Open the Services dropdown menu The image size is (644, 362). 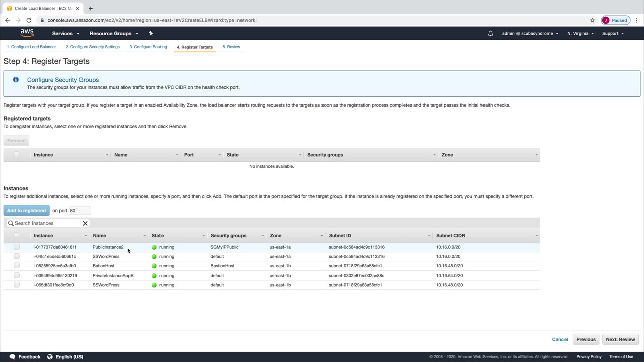tap(66, 34)
